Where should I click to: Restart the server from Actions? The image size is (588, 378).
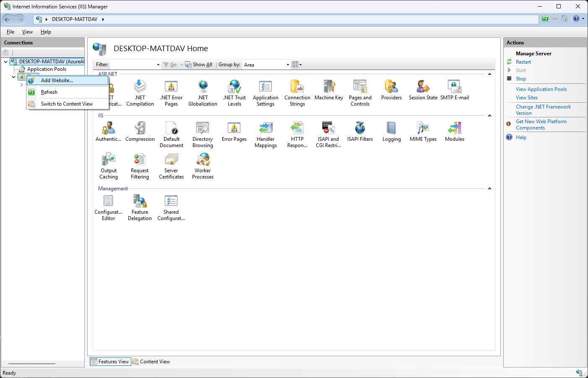[x=523, y=62]
